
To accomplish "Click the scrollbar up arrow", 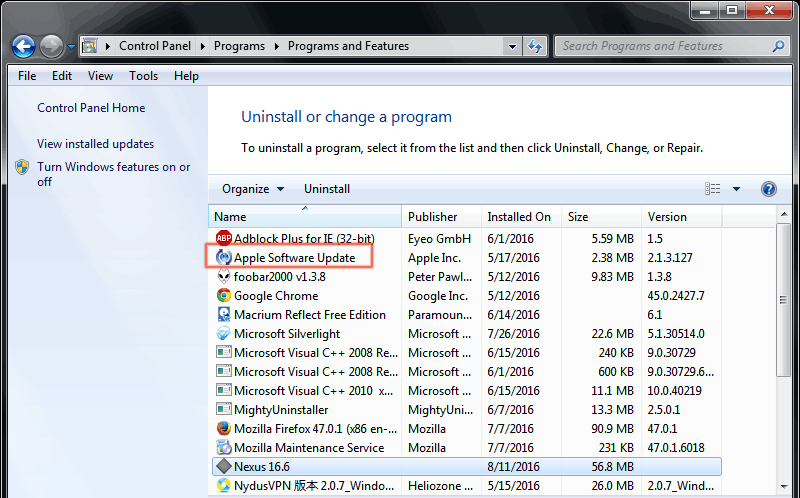I will [784, 214].
